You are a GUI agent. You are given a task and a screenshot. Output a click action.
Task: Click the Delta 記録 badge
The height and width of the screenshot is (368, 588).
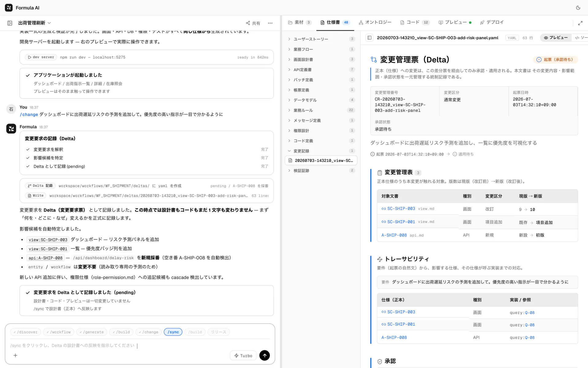pyautogui.click(x=40, y=186)
